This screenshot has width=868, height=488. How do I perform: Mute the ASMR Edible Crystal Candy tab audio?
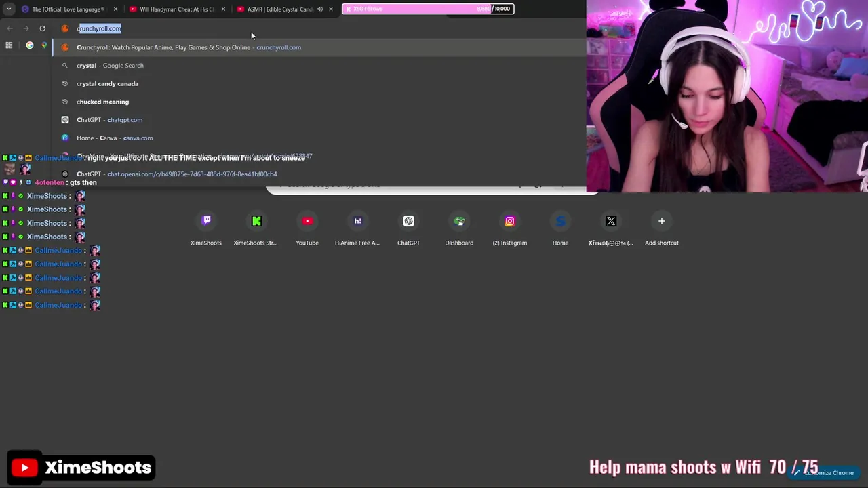point(320,9)
